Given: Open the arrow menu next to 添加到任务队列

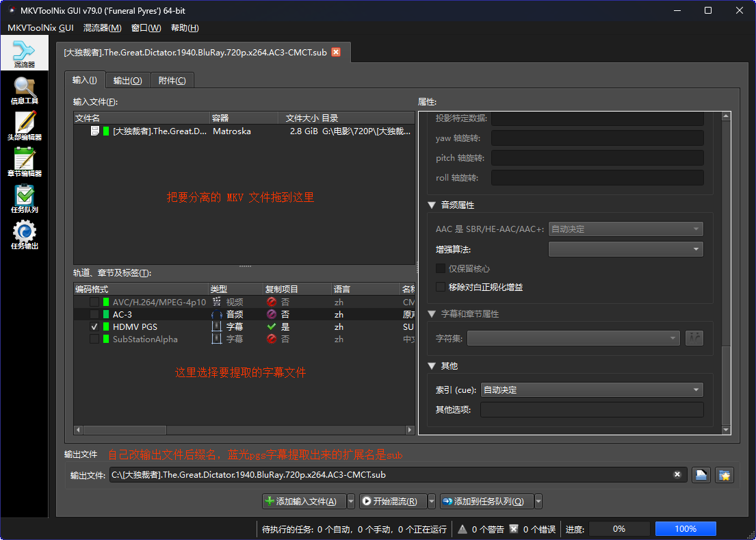Looking at the screenshot, I should click(538, 502).
